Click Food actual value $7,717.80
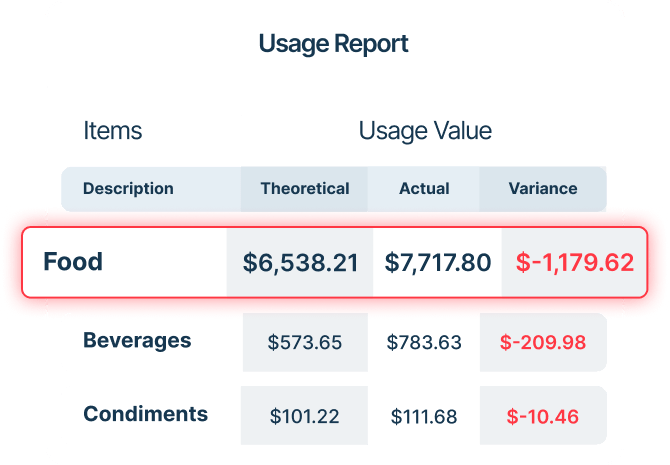The width and height of the screenshot is (670, 465). point(438,263)
